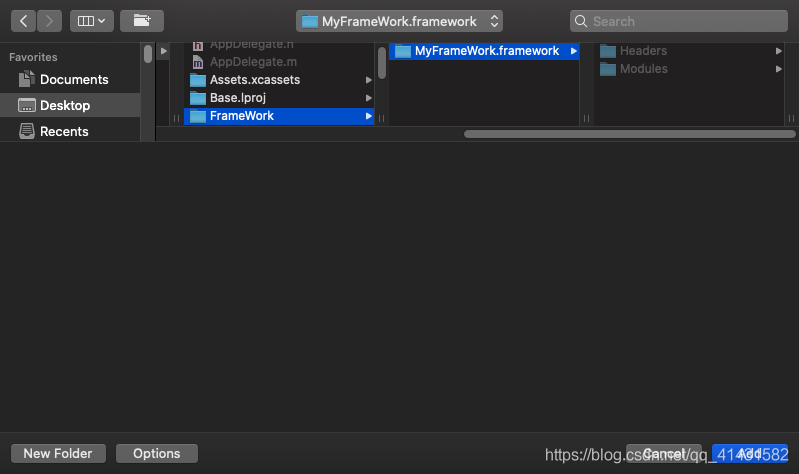Screen dimensions: 799x474
Task: Expand Assets.xcassets via its arrow
Action: click(368, 80)
